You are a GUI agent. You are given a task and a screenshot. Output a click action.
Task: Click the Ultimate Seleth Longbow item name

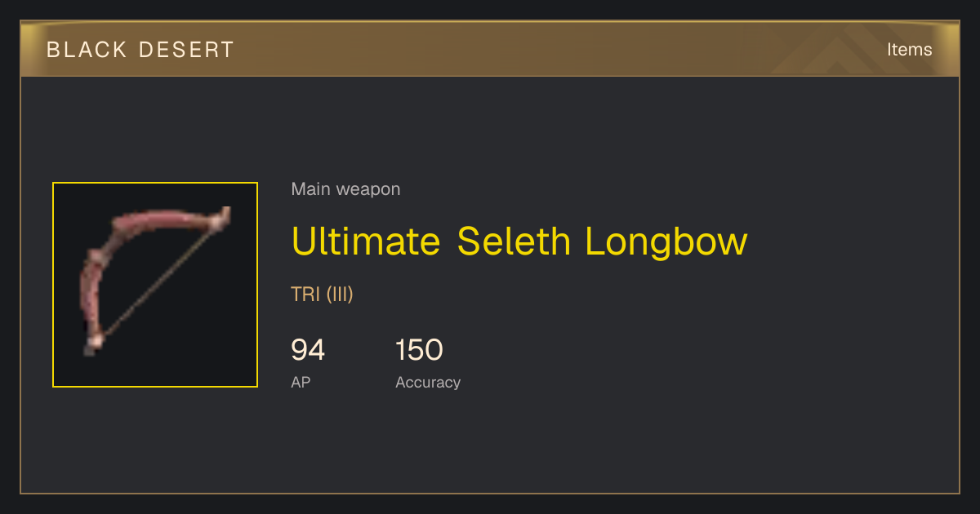click(519, 241)
